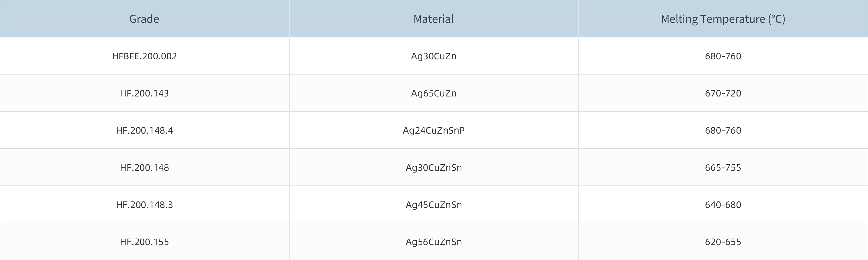The height and width of the screenshot is (260, 868).
Task: Click the Ag45CuZnSn material cell
Action: pyautogui.click(x=434, y=205)
